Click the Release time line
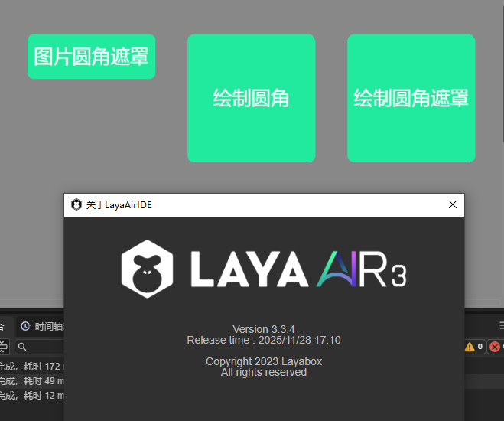 [x=263, y=340]
